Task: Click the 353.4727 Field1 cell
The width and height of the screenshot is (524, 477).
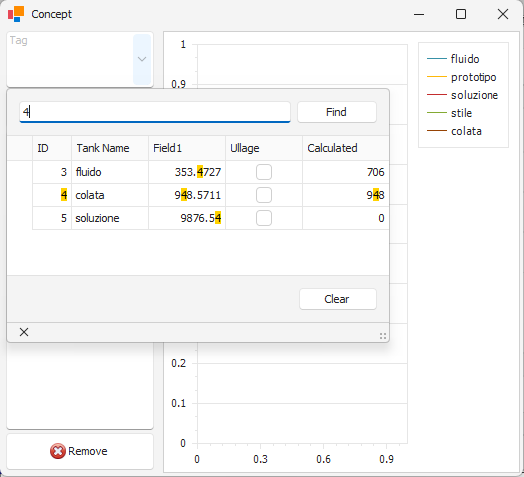Action: 187,172
